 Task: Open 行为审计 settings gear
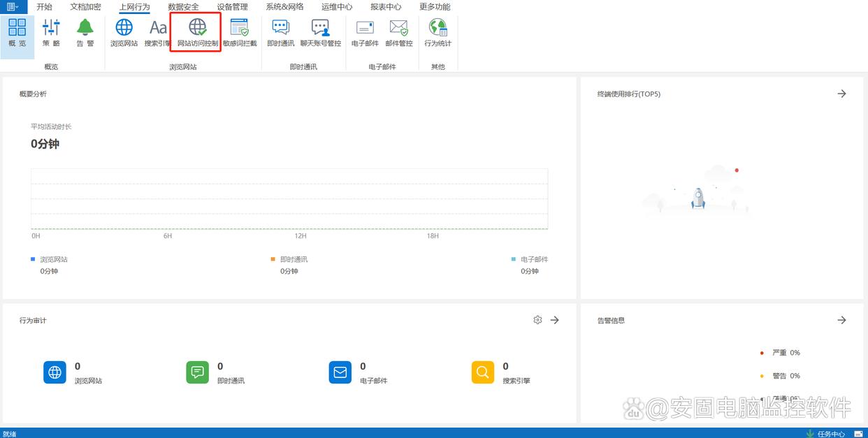(537, 320)
